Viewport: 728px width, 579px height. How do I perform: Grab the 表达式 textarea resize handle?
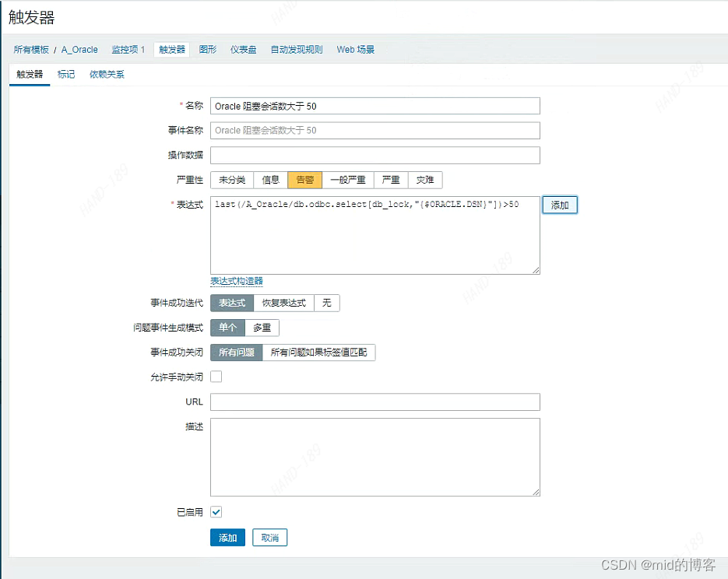536,271
